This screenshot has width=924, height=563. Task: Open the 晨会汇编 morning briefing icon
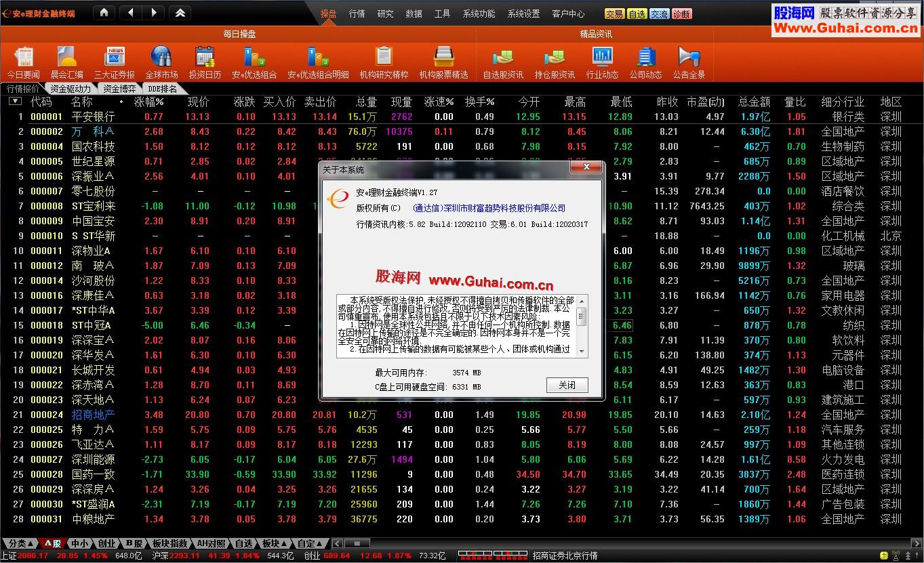(67, 62)
